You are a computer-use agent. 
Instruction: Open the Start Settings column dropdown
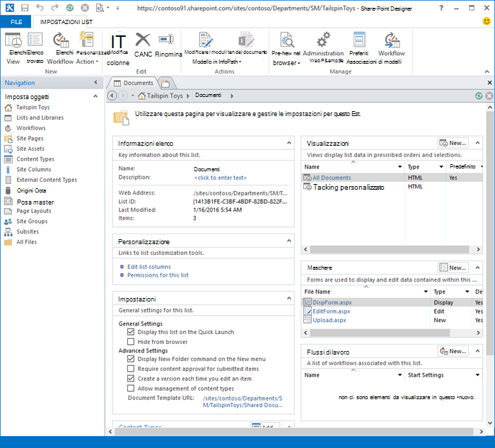pyautogui.click(x=477, y=374)
